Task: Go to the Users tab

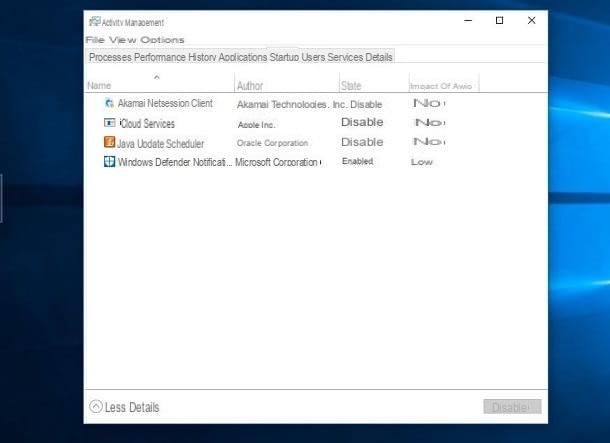Action: coord(313,57)
